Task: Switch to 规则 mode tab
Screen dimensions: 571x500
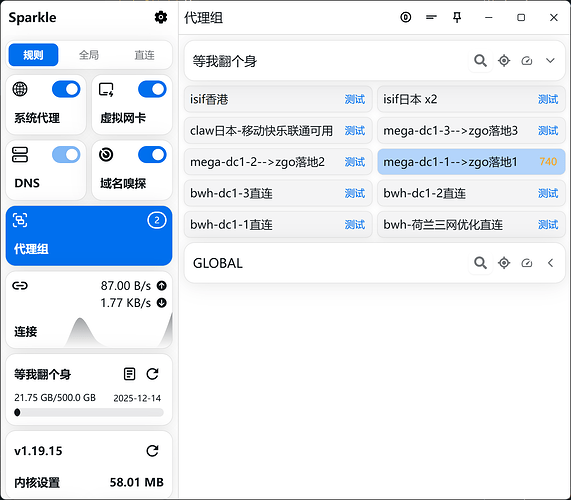Action: (x=33, y=55)
